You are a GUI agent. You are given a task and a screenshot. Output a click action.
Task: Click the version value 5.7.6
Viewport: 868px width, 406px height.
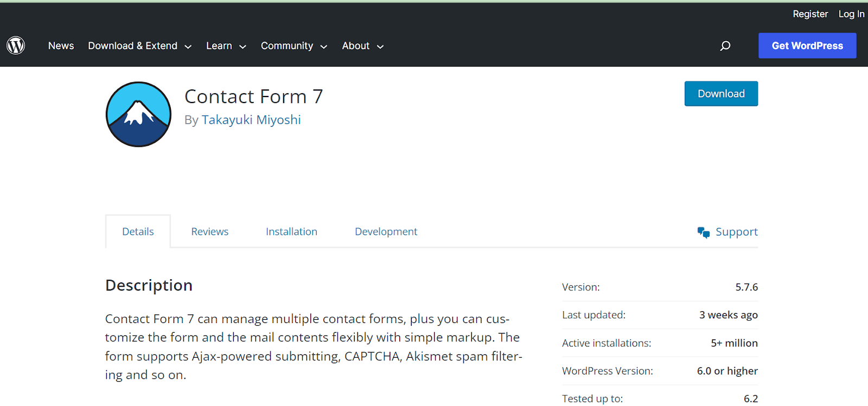coord(746,287)
